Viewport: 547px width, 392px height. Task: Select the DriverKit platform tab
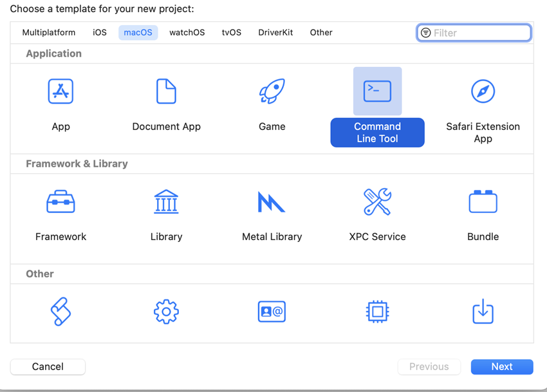pyautogui.click(x=275, y=32)
